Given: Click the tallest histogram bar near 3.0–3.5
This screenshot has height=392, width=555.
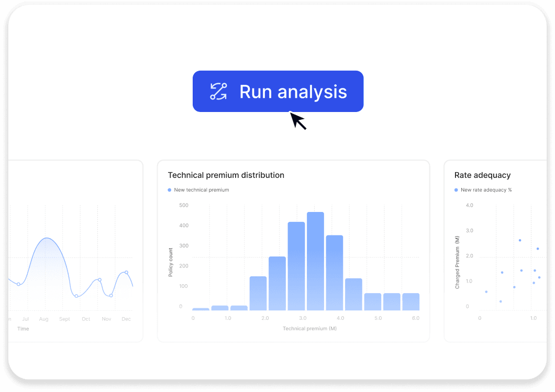Looking at the screenshot, I should [x=315, y=261].
